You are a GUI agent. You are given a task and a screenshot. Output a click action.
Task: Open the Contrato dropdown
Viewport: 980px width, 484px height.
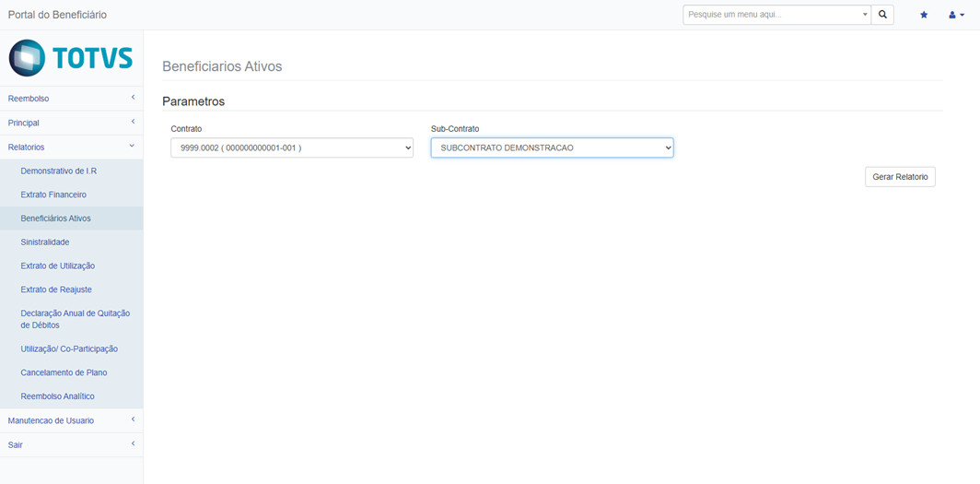[292, 148]
